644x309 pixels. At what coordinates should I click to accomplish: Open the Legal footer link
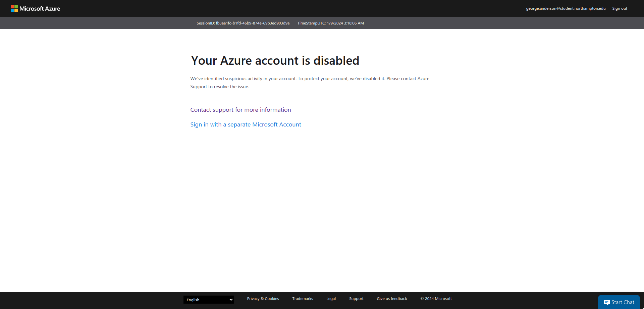pyautogui.click(x=331, y=298)
